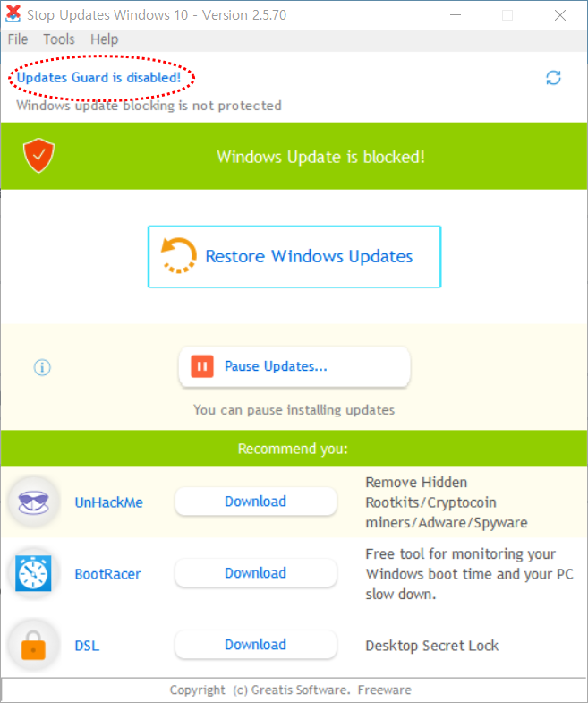Click the UnHackMe sunglasses icon

33,502
